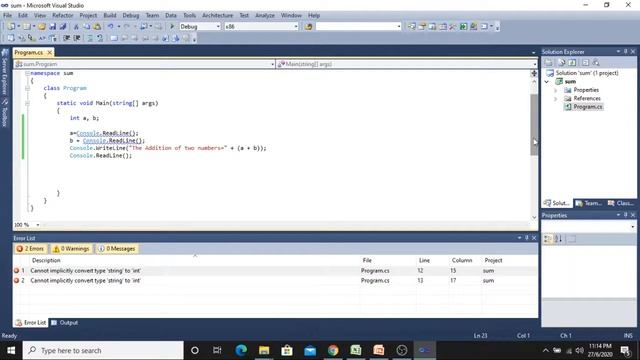Toggle the 0 Warnings filter button
Screen dimensions: 640x360
point(71,249)
